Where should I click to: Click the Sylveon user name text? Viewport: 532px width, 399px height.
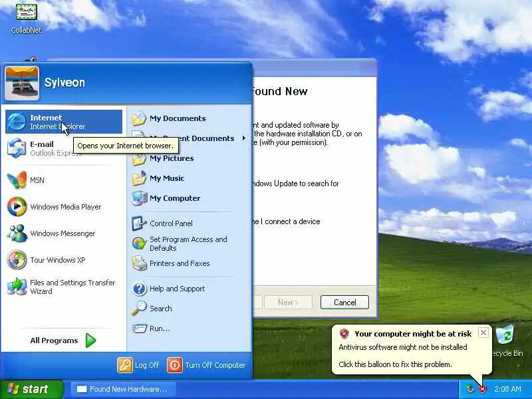click(65, 82)
